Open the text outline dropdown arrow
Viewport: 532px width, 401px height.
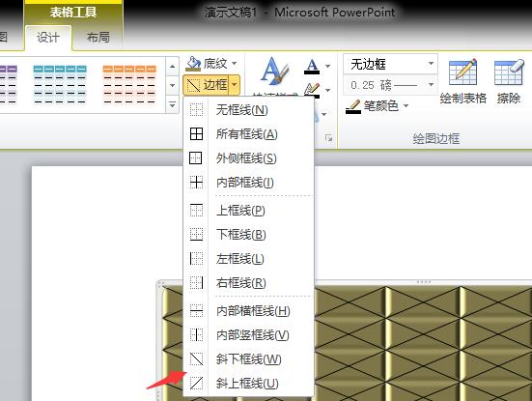click(x=327, y=90)
